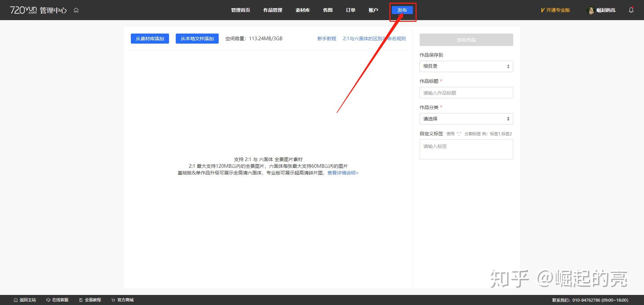
Task: Open 全景教程 in the footer
Action: click(90, 300)
